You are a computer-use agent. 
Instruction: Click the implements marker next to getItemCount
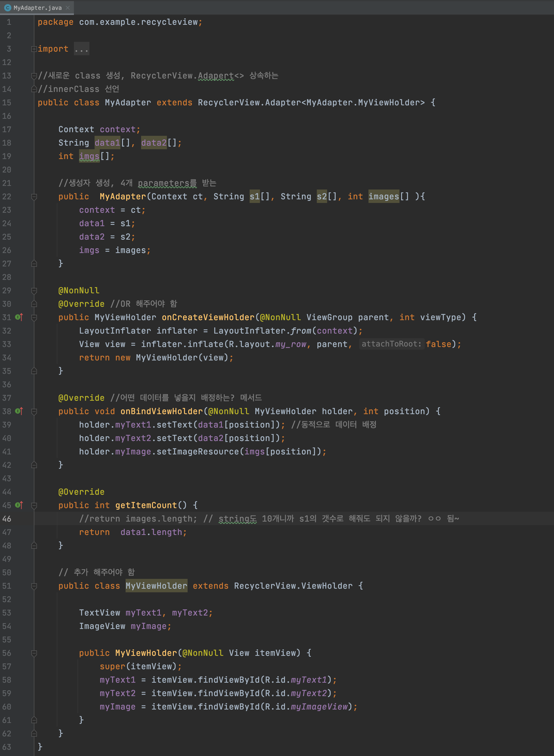pos(19,505)
